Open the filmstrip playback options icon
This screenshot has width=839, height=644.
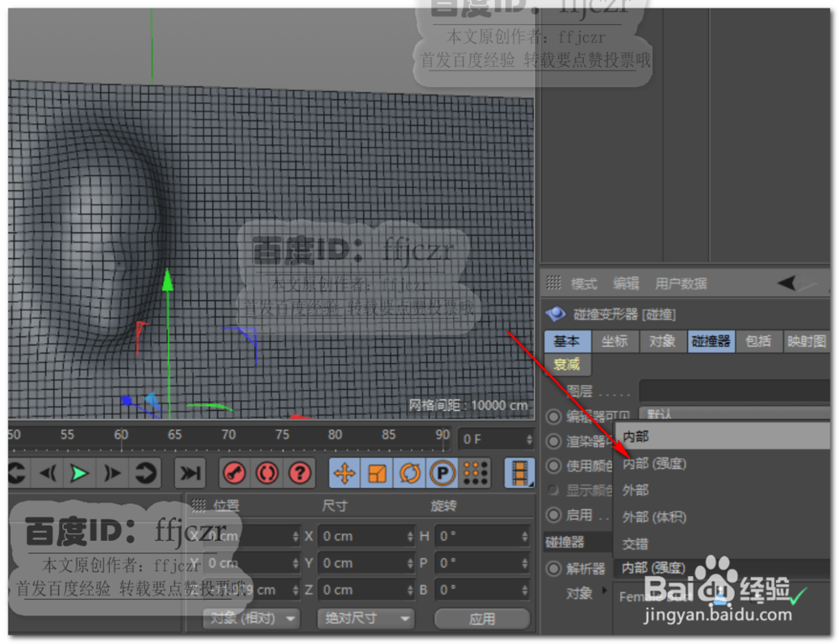coord(519,474)
